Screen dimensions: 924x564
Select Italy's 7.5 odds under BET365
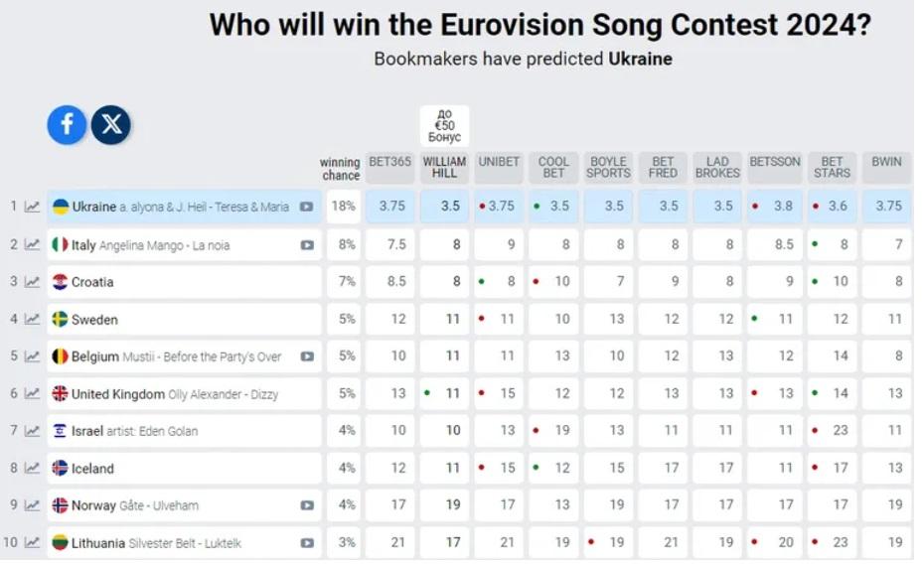tap(390, 244)
